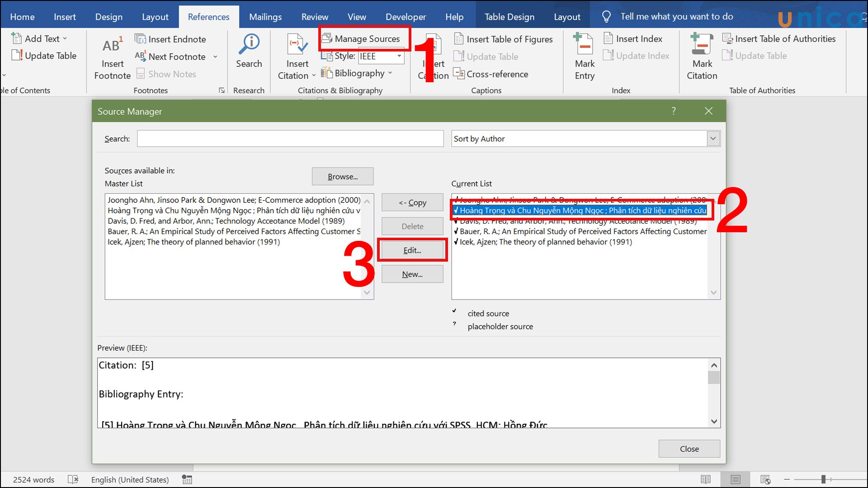Expand the Sort by Author dropdown
Screen dimensions: 868x488
click(713, 138)
